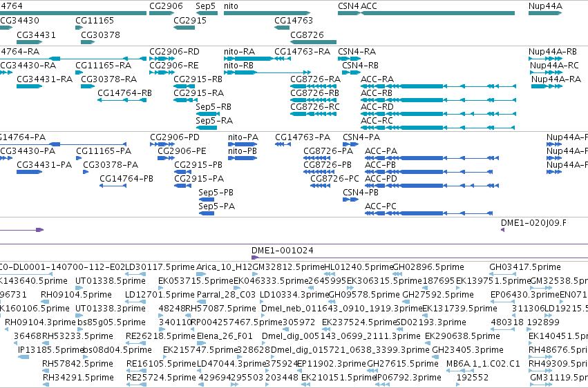Select the LD30117.5prime EST label
Viewport: 588px width, 388px height.
(160, 267)
